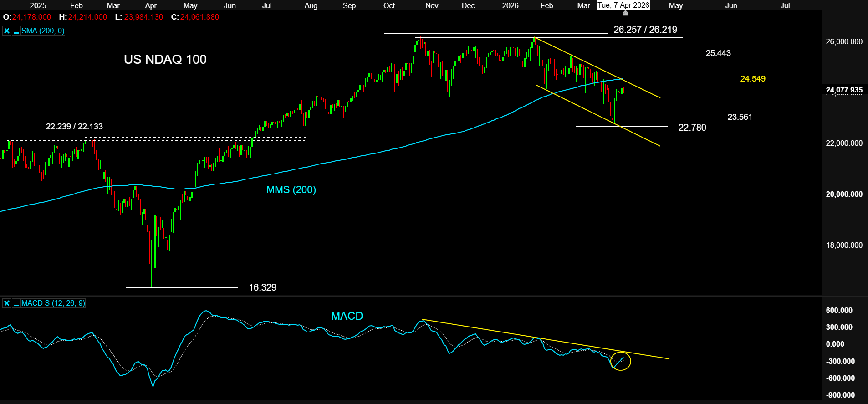Select the yellow 24.549 resistance label
Image resolution: width=868 pixels, height=404 pixels.
(752, 79)
